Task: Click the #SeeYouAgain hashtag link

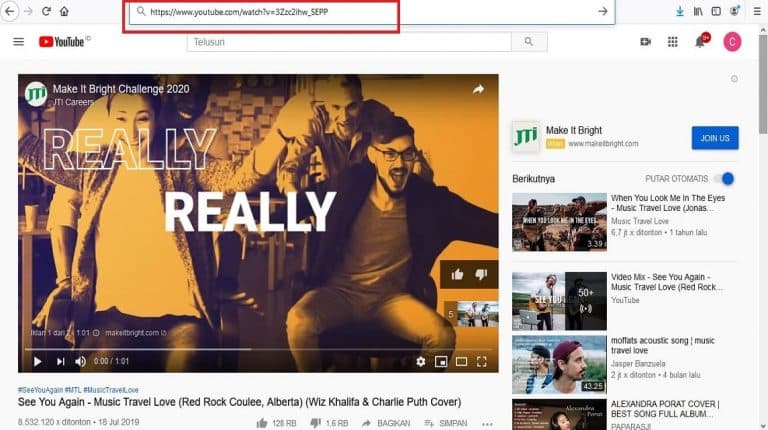Action: coord(42,389)
